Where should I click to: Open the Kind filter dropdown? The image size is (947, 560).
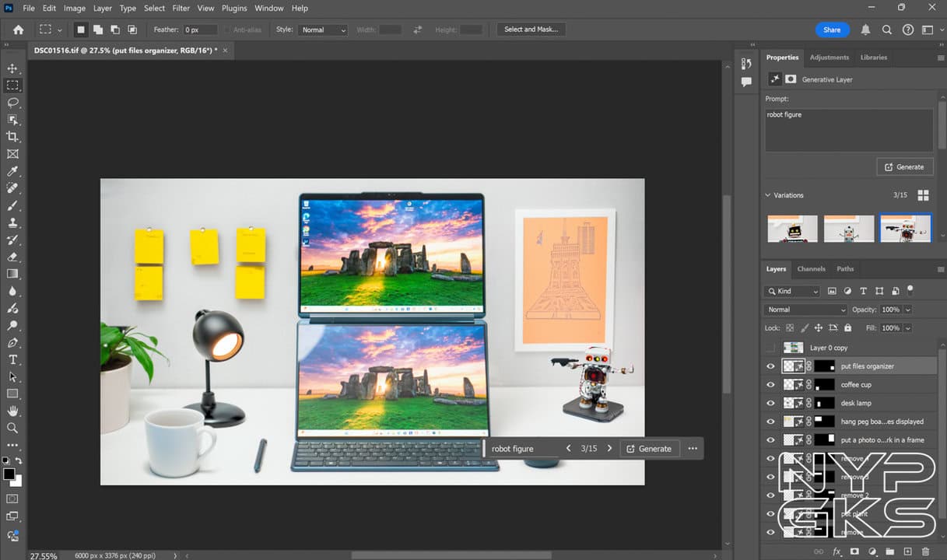[792, 291]
